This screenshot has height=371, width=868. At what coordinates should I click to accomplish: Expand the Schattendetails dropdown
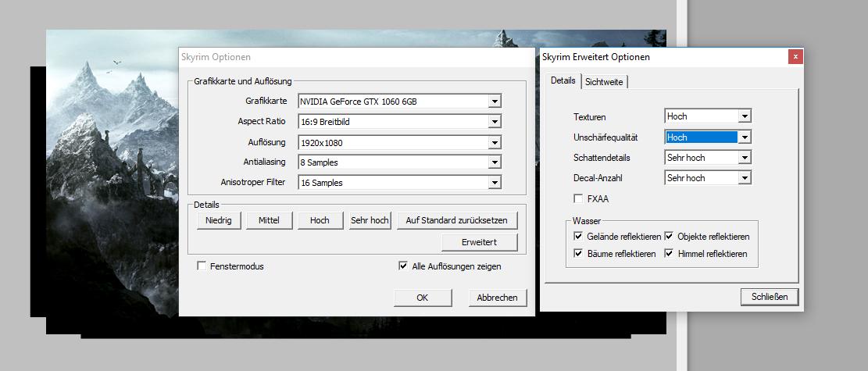click(745, 158)
